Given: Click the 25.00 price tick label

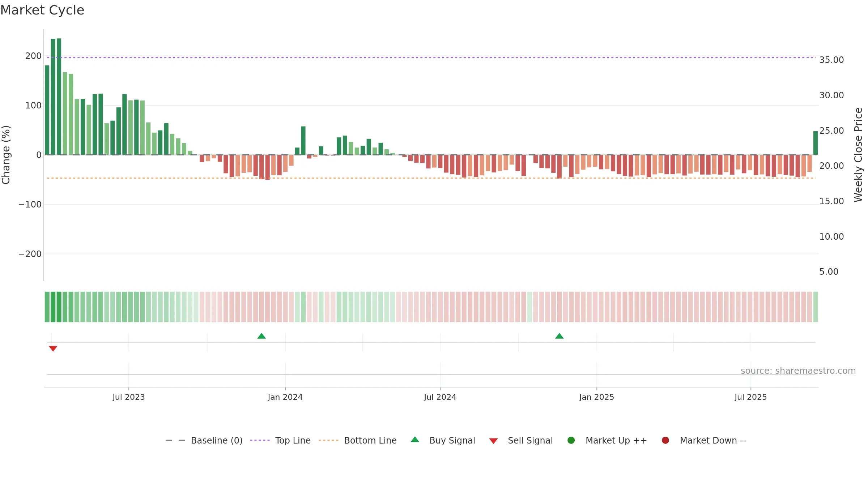Looking at the screenshot, I should point(831,131).
